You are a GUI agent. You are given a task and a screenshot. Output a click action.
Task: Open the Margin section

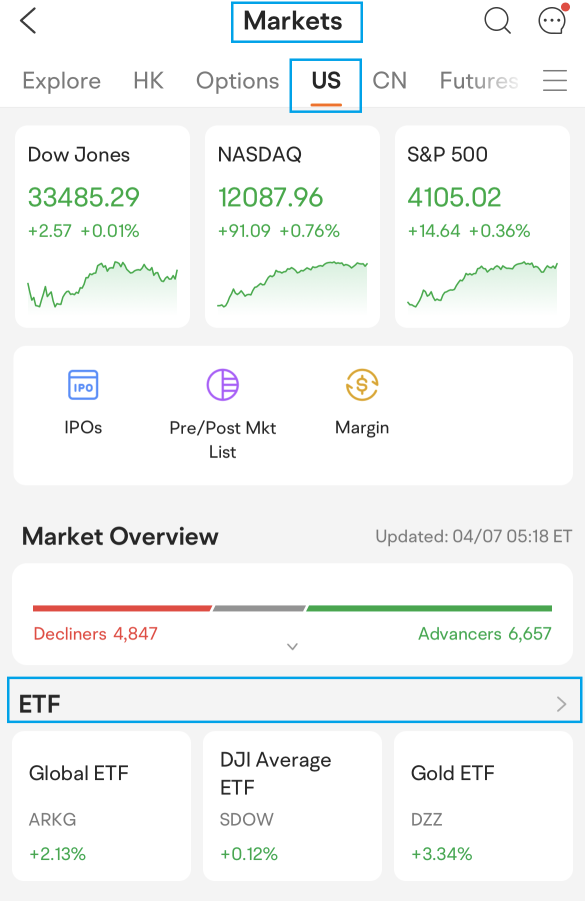tap(362, 400)
